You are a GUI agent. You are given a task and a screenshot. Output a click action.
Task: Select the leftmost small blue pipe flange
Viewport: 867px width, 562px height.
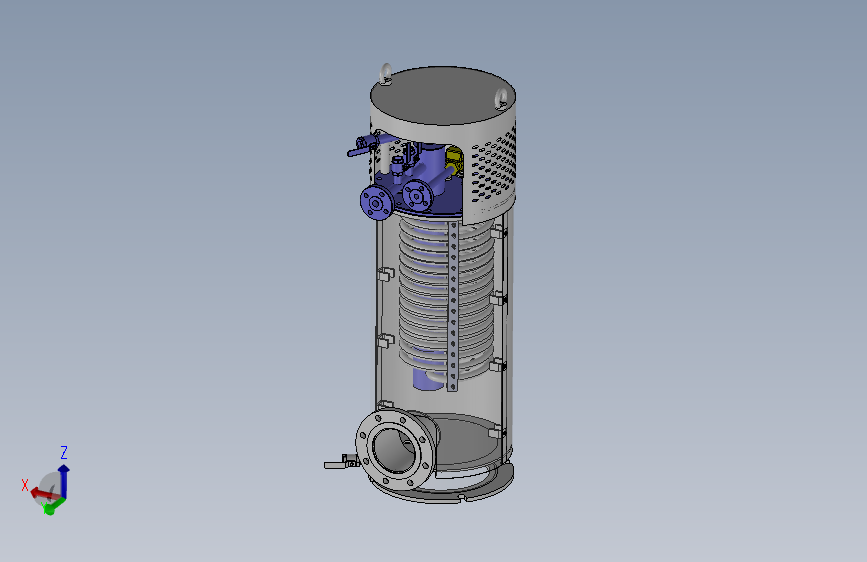tap(377, 202)
